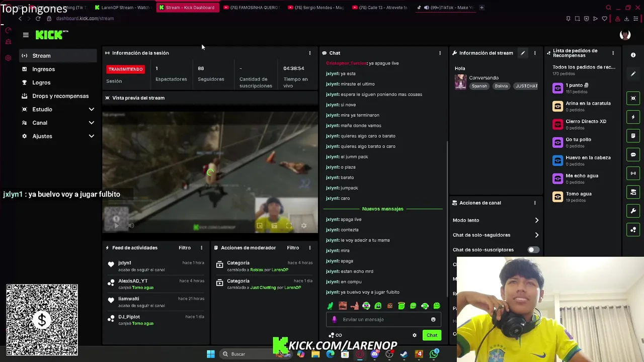Insert the green dinosaur emote
This screenshot has width=644, height=362.
330,306
